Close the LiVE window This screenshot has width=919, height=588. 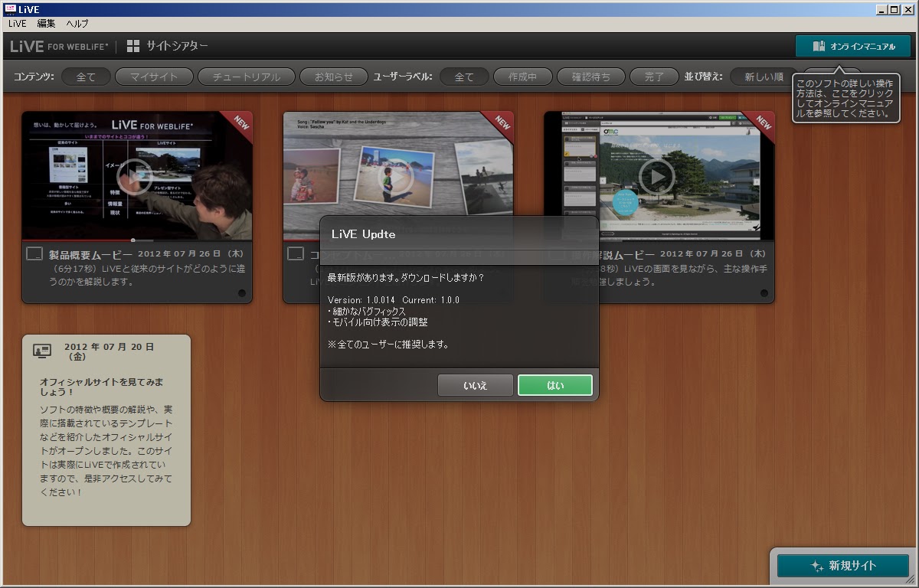coord(908,9)
